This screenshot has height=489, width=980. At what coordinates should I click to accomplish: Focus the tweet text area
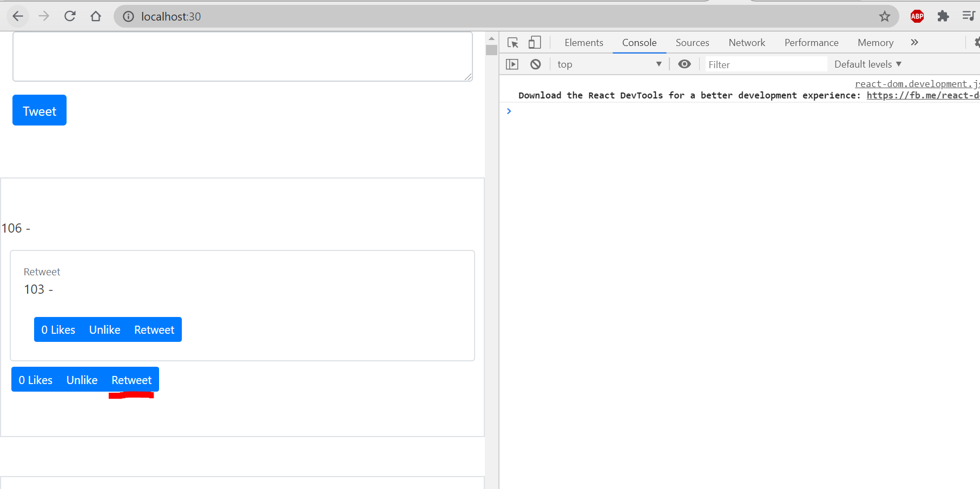[242, 56]
